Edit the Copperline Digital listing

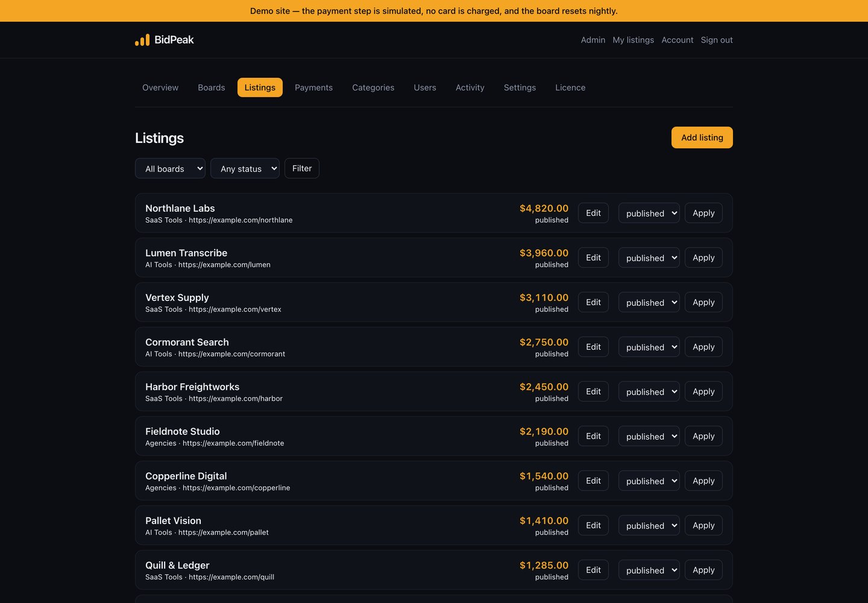(593, 481)
